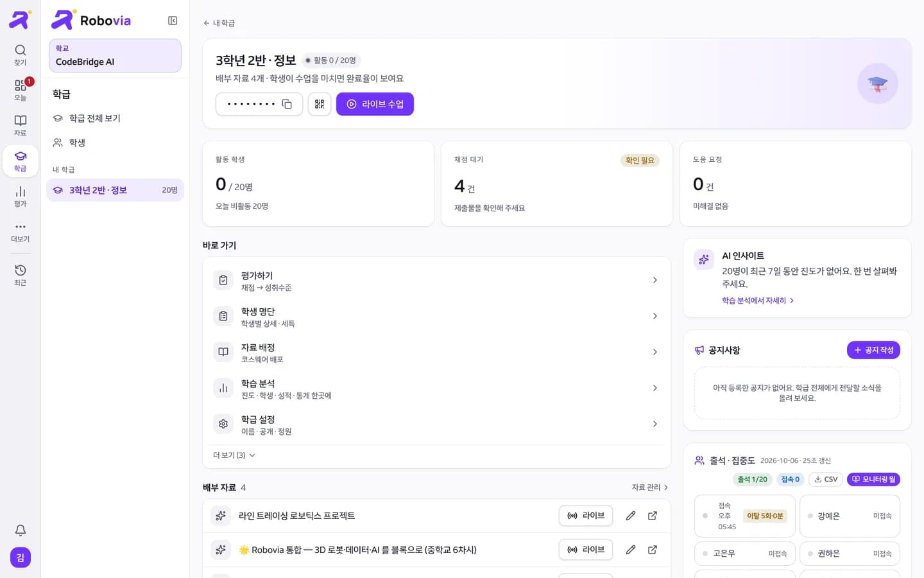Open the 더보기 ellipsis in rail
The image size is (924, 578).
point(20,231)
